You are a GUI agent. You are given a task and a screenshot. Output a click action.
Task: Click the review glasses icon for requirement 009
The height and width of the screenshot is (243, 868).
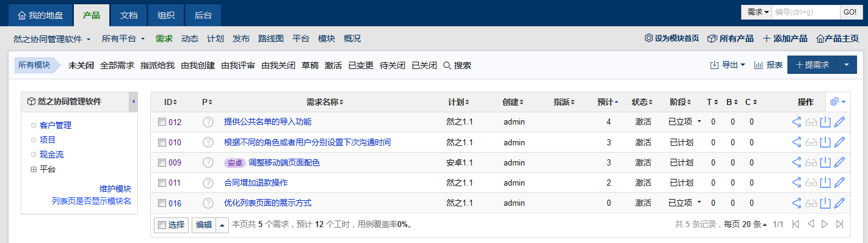pyautogui.click(x=811, y=162)
